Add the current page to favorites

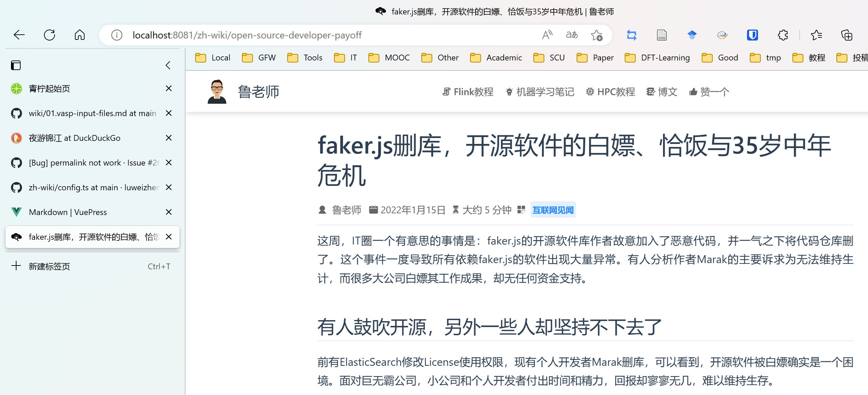pyautogui.click(x=597, y=35)
